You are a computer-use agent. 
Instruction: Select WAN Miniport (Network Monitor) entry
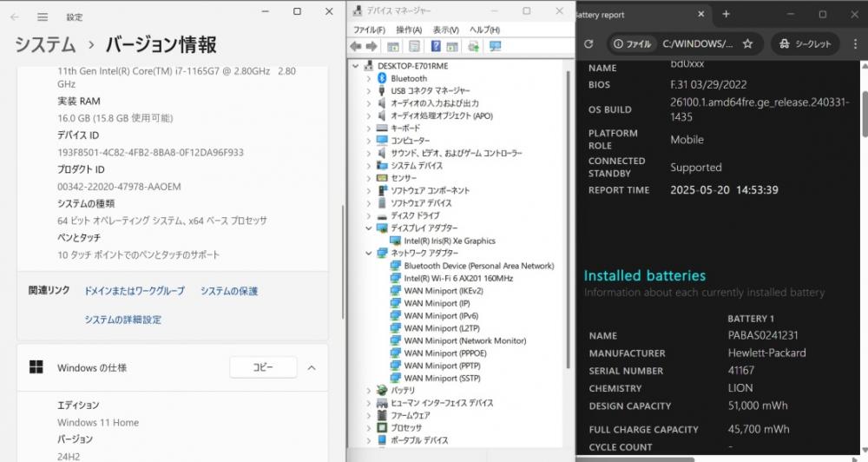click(x=465, y=340)
